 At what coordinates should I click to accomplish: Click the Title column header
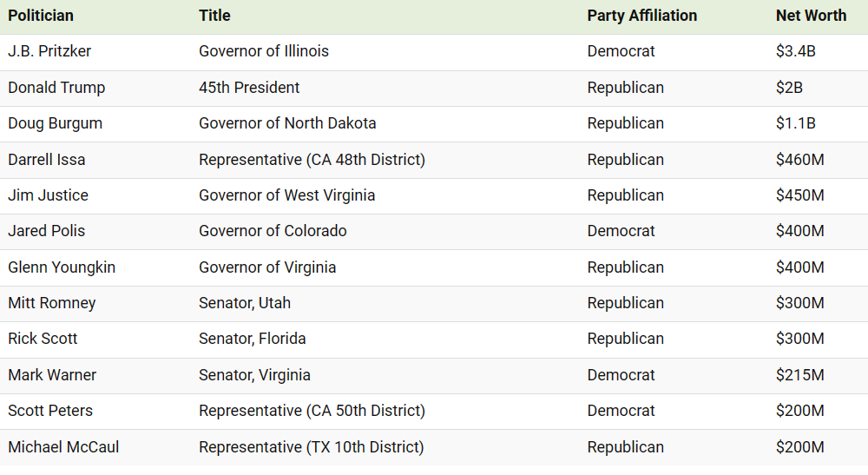(214, 16)
